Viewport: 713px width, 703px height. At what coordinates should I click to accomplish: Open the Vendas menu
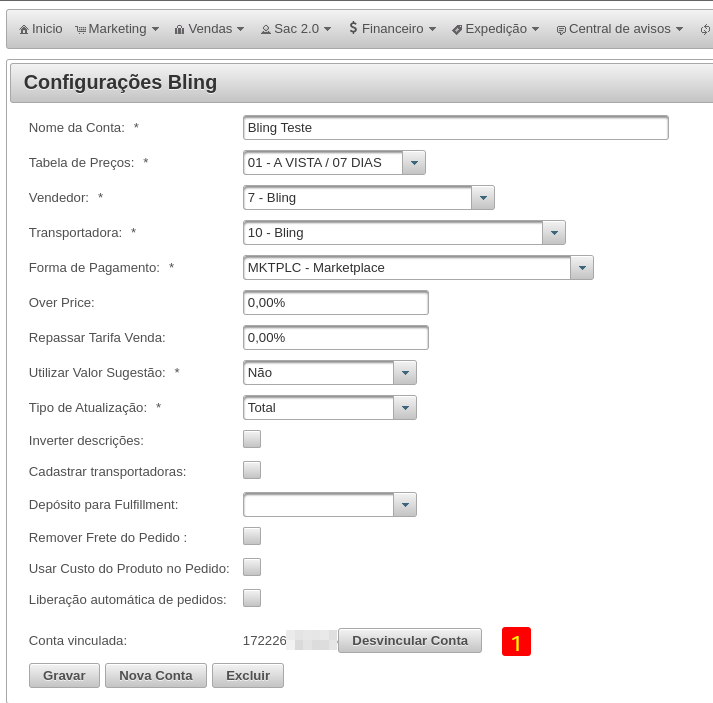tap(210, 29)
